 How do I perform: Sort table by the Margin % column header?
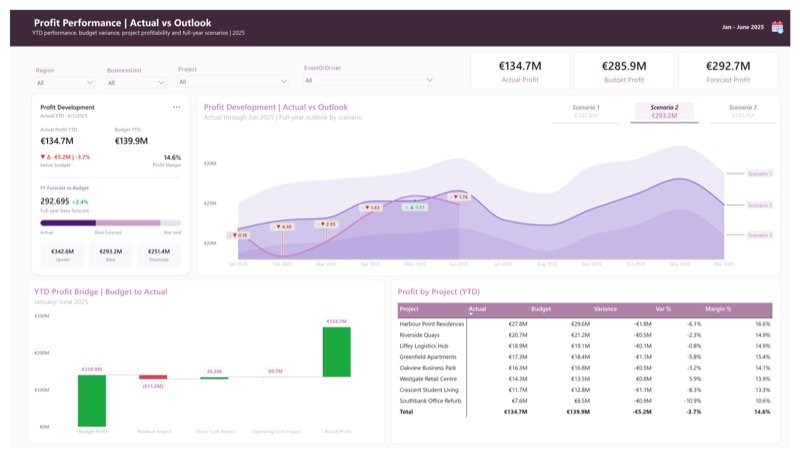[718, 309]
